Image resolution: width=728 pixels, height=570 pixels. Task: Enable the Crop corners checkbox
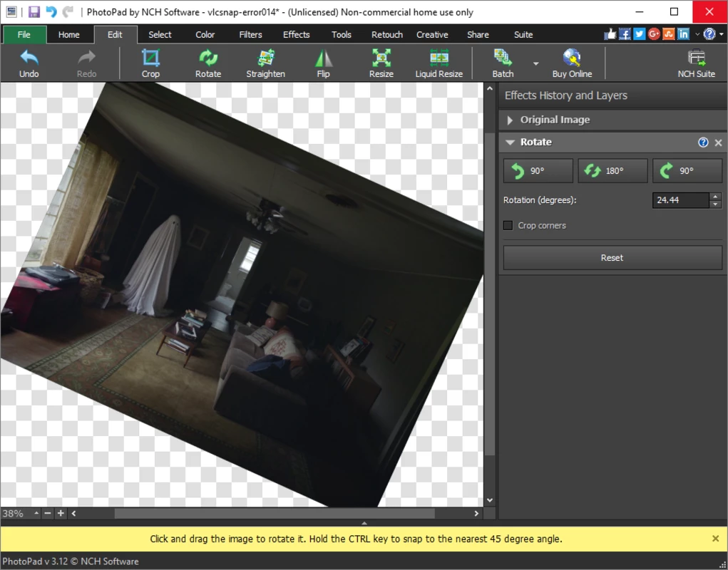tap(508, 225)
